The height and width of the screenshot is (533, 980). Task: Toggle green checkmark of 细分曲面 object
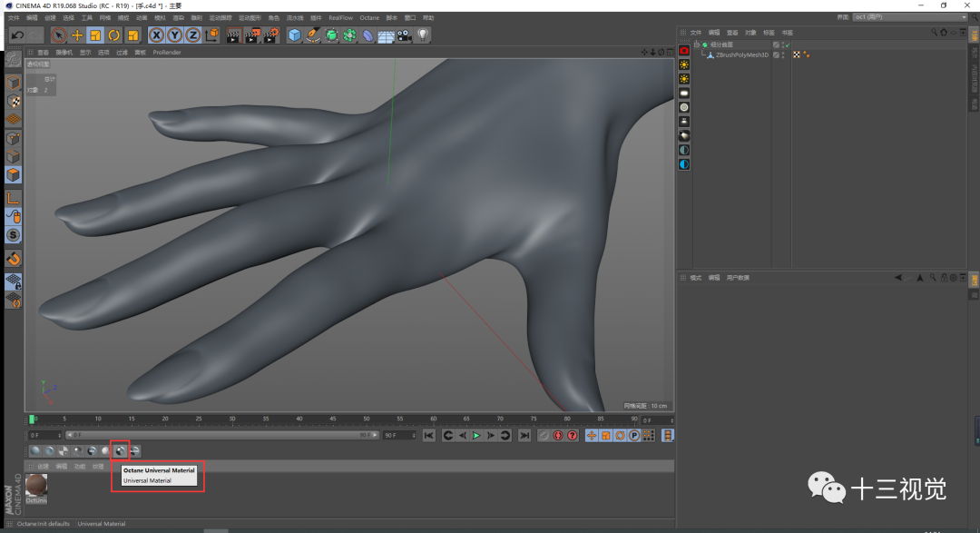[788, 45]
